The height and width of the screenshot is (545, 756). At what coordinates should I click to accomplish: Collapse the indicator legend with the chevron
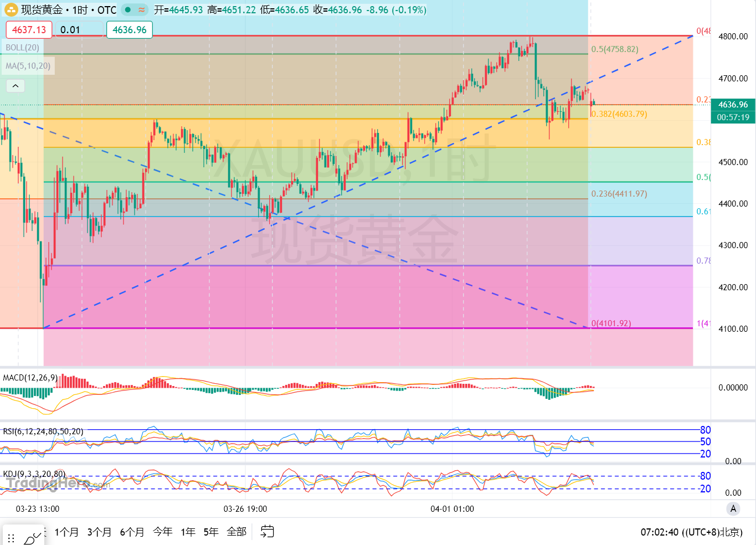point(16,86)
